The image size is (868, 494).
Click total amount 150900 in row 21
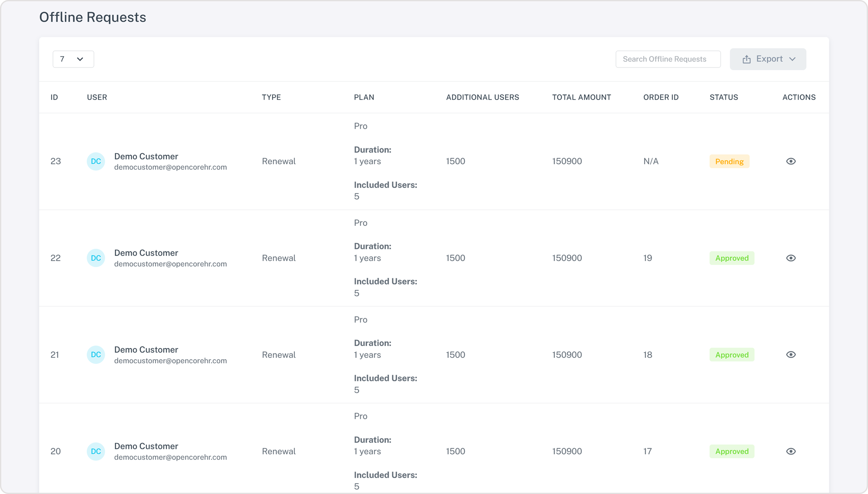click(567, 354)
